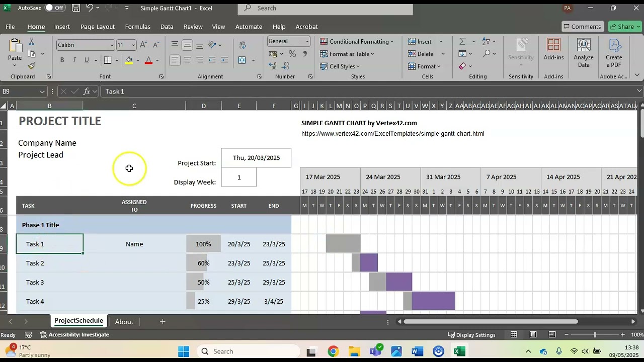Open Font Color dropdown arrow
The width and height of the screenshot is (644, 362).
pyautogui.click(x=157, y=60)
